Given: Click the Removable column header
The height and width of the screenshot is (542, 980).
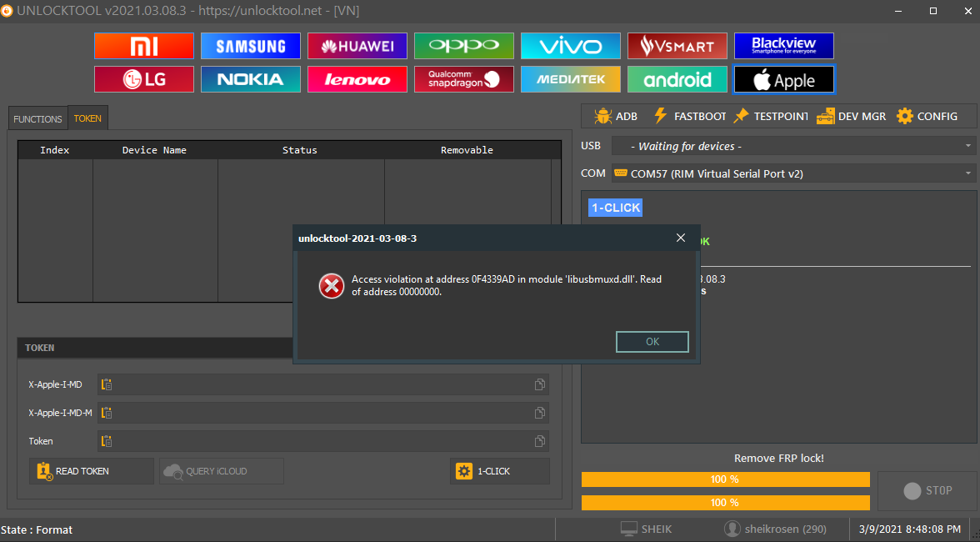Looking at the screenshot, I should [467, 150].
